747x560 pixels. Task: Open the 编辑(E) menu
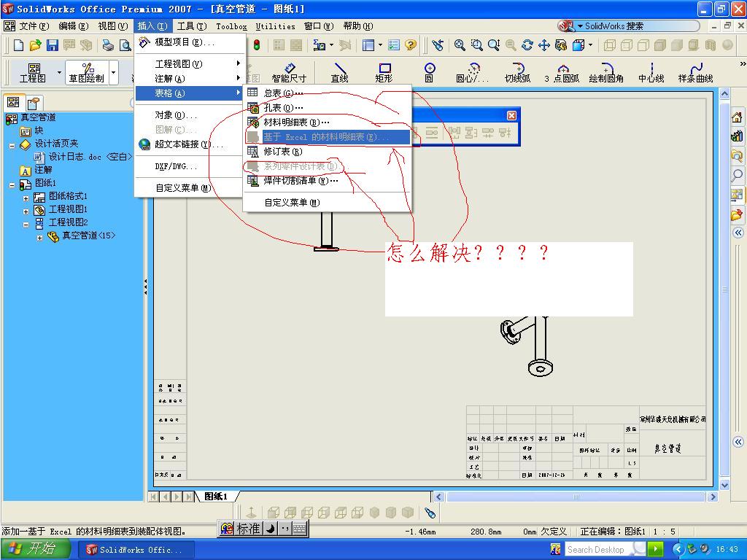[x=74, y=26]
